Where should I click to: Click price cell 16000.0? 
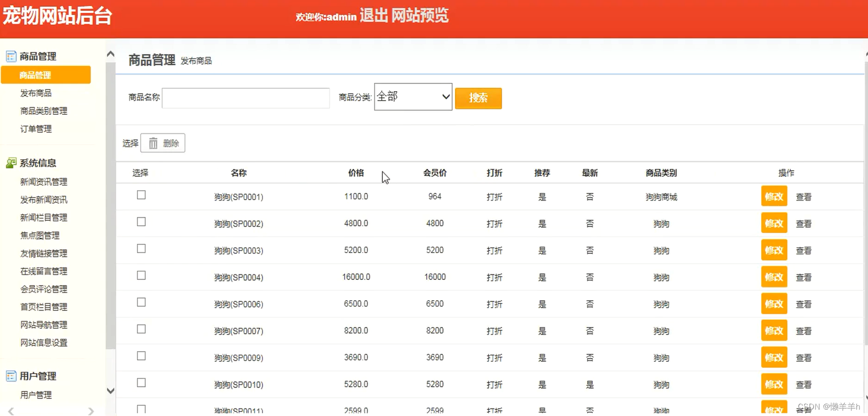point(356,277)
